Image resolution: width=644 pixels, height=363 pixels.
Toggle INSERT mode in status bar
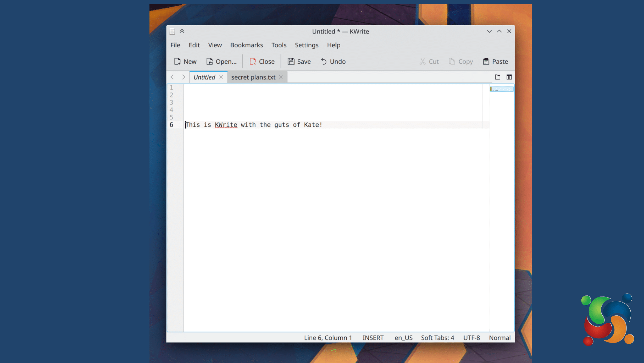pos(373,338)
